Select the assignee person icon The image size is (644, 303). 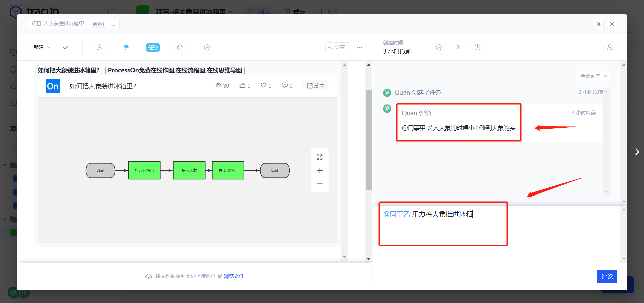point(99,47)
